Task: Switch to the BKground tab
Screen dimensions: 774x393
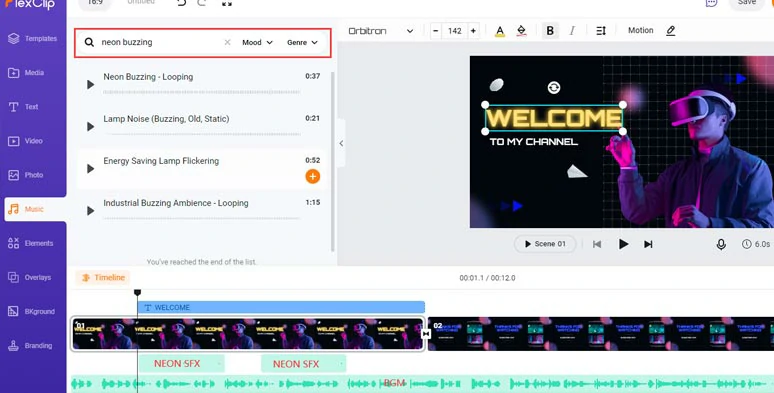Action: point(33,312)
